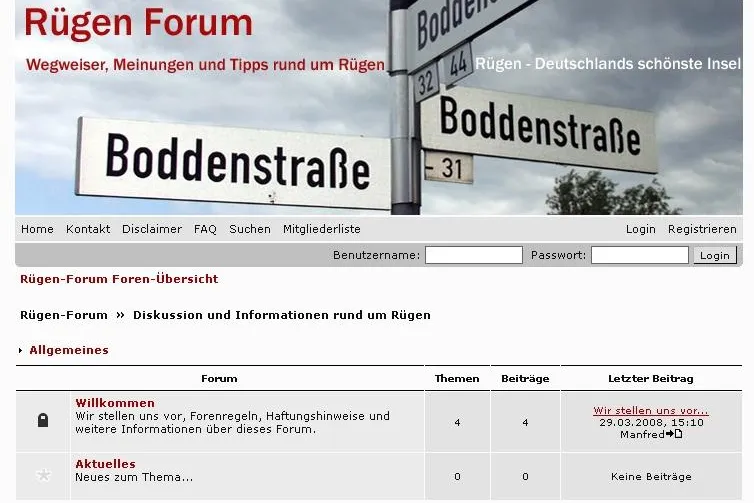Screen dimensions: 754x503
Task: Open Suchen search page
Action: pyautogui.click(x=250, y=229)
